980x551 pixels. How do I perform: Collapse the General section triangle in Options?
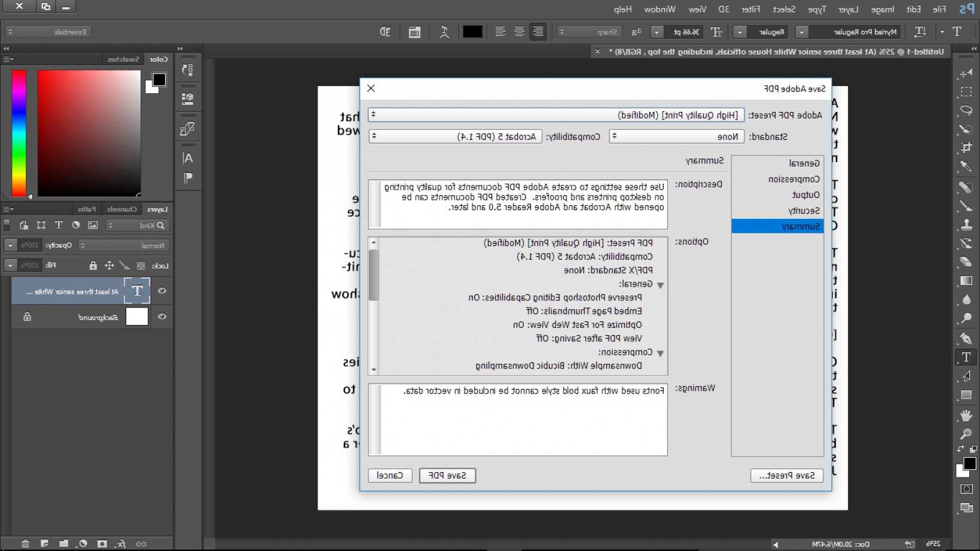660,285
